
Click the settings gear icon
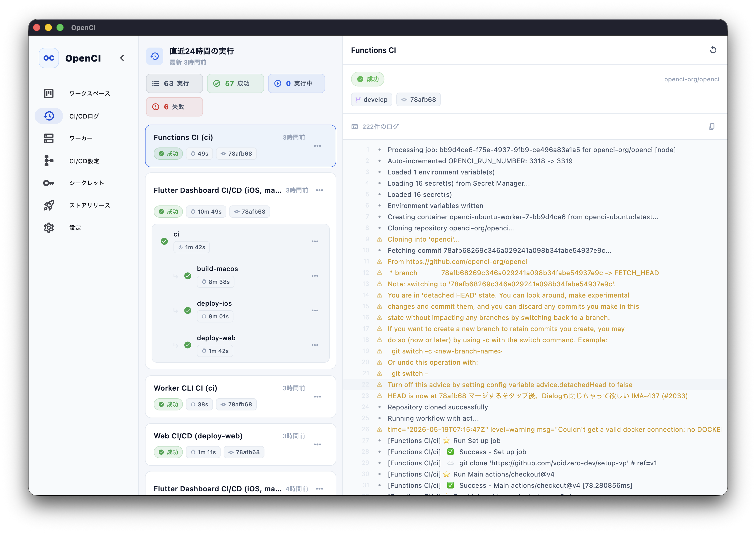[49, 228]
